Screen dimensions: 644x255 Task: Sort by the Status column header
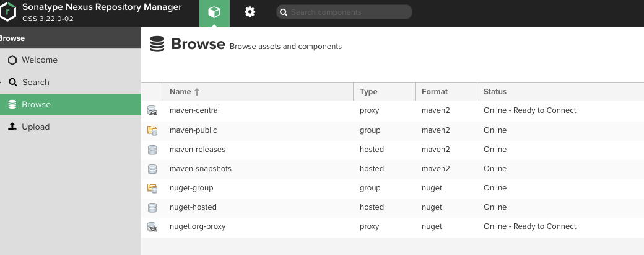(x=560, y=92)
